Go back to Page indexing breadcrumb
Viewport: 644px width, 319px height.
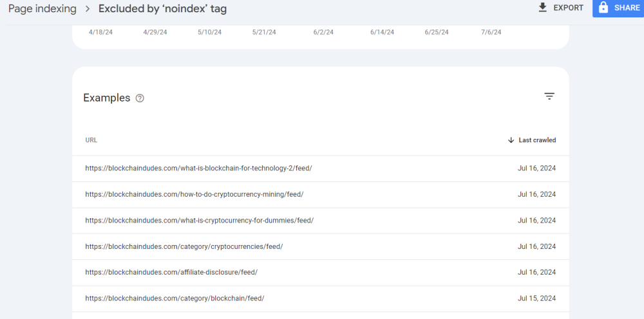tap(42, 9)
